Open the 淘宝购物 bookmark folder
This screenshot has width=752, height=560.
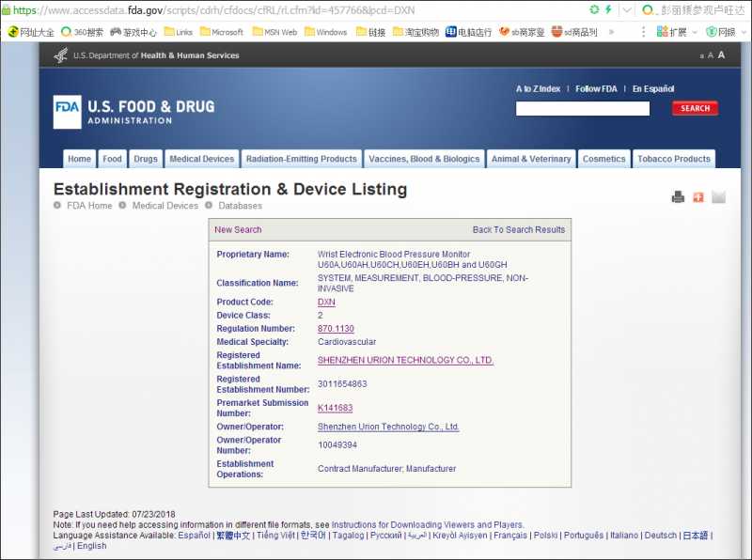415,32
